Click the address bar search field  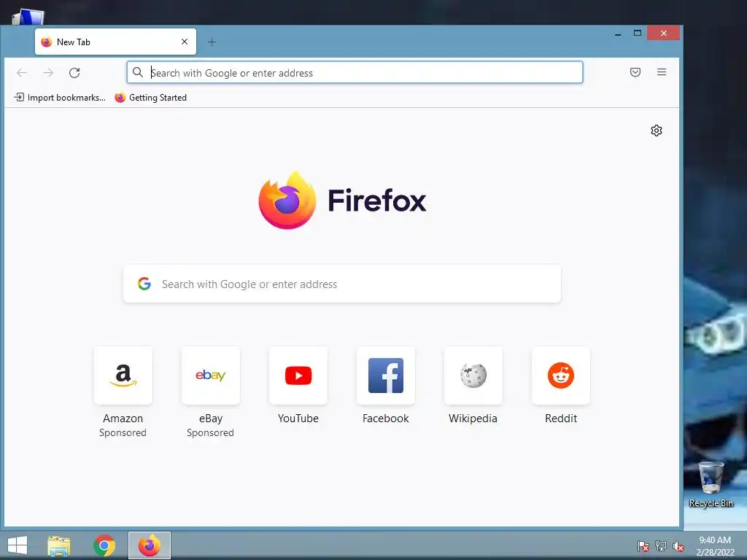pos(355,72)
